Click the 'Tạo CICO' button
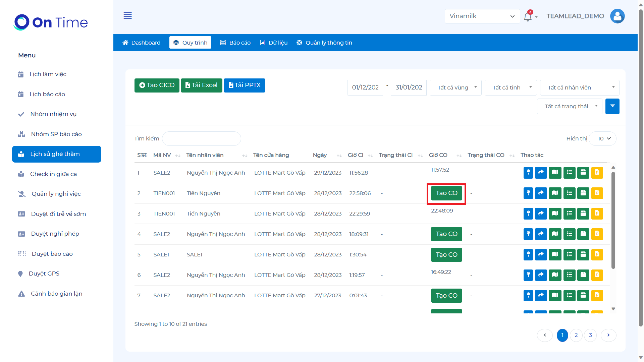 tap(157, 85)
